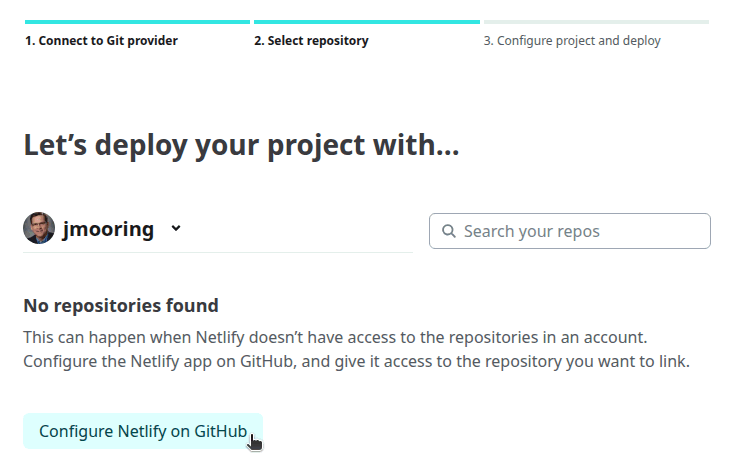This screenshot has width=734, height=468.
Task: Click the progress bar segment above step 1
Action: 137,21
